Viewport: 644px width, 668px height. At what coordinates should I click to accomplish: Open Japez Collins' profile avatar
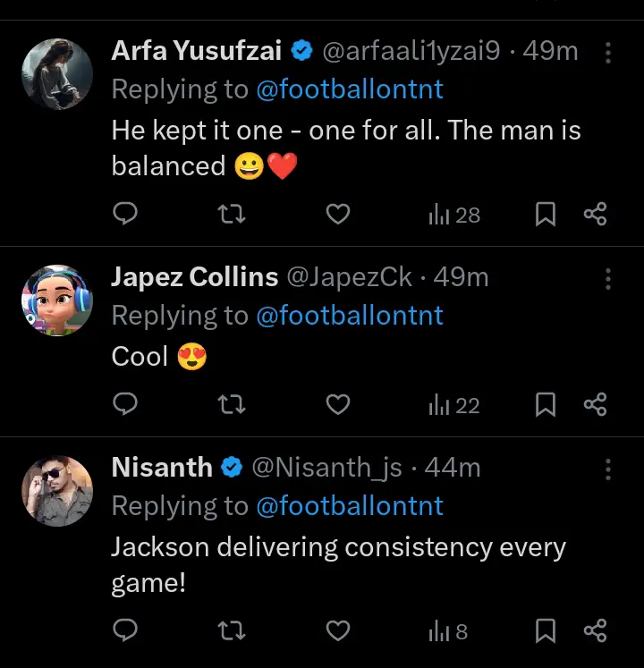click(57, 300)
